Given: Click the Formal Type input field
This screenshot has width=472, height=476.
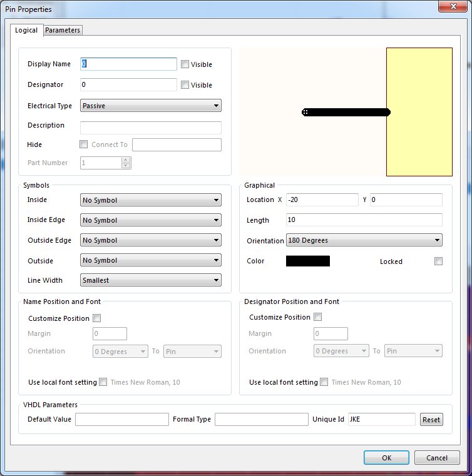Looking at the screenshot, I should pos(262,419).
